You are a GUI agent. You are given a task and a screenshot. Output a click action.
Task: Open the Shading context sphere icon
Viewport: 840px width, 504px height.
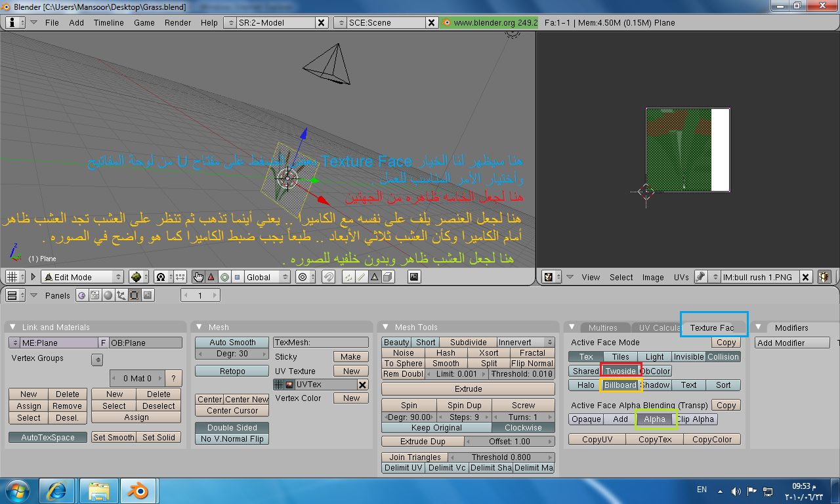pos(108,295)
